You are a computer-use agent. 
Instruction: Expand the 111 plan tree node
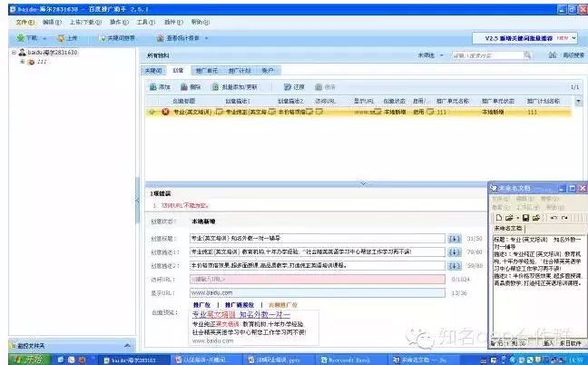point(22,62)
